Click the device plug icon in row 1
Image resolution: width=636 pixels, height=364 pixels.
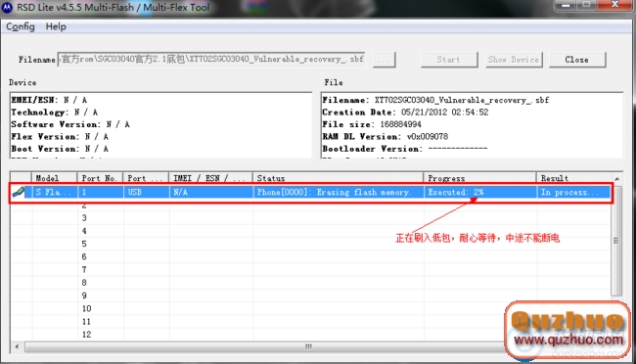pyautogui.click(x=19, y=192)
